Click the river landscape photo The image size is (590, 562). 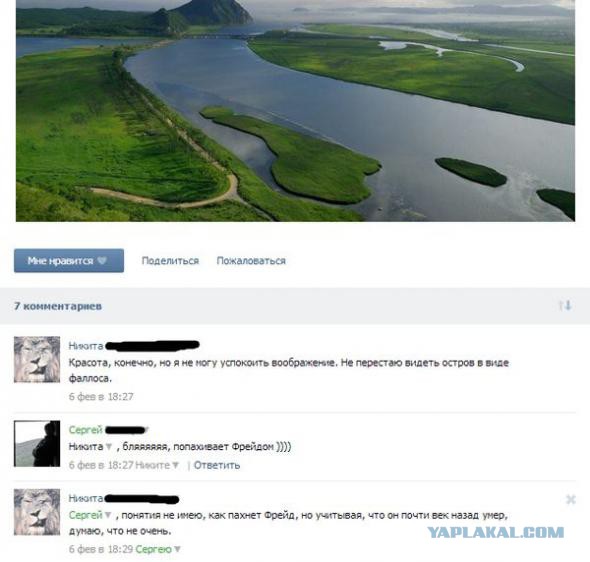tap(295, 111)
